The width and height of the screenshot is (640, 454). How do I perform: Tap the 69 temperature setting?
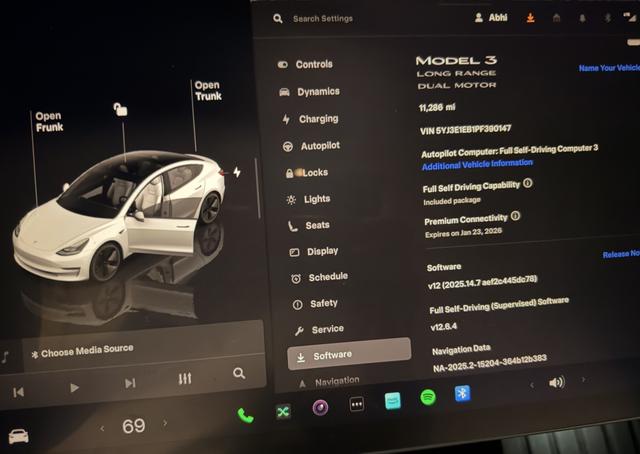(x=133, y=426)
